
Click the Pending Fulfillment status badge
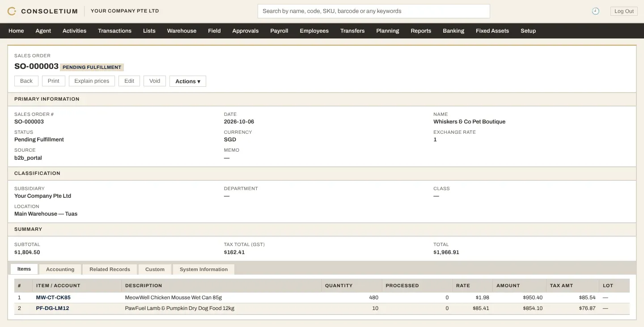coord(92,67)
